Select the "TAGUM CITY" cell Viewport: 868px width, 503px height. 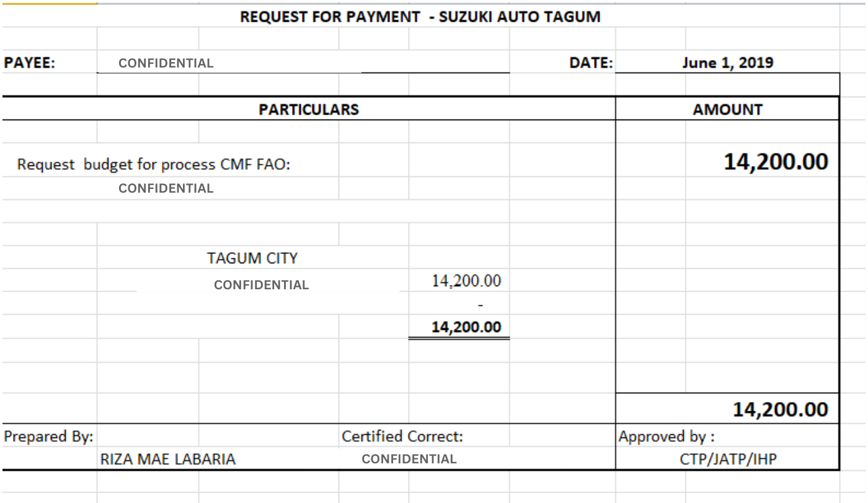click(252, 258)
